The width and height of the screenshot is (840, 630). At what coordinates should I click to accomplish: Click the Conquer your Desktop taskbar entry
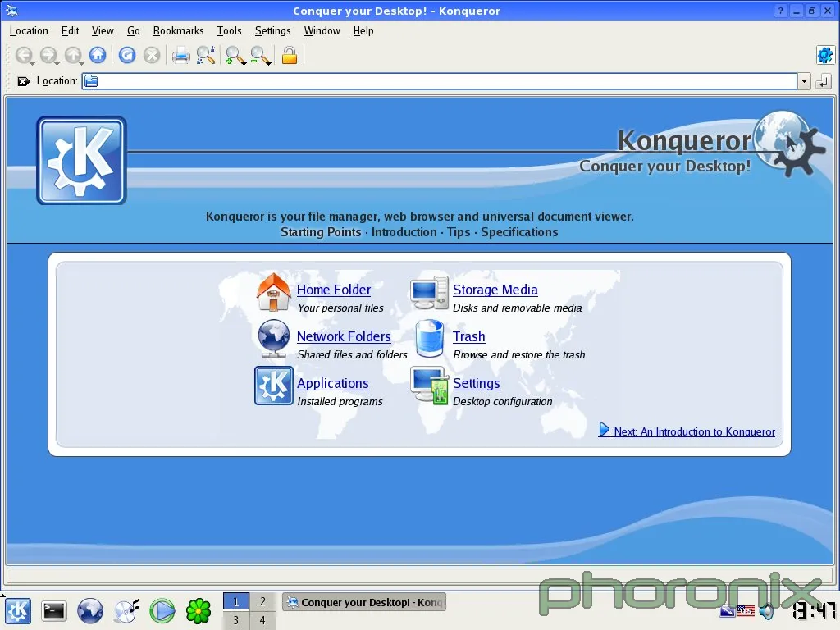(364, 603)
